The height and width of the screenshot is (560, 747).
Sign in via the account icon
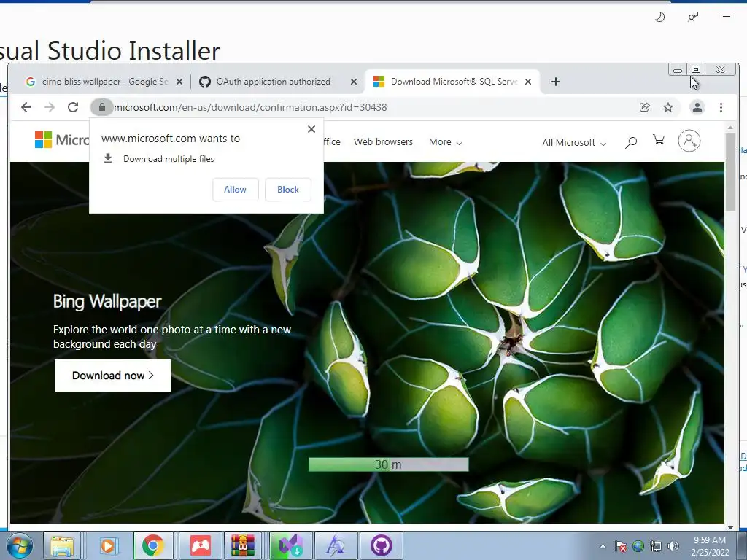click(x=689, y=141)
